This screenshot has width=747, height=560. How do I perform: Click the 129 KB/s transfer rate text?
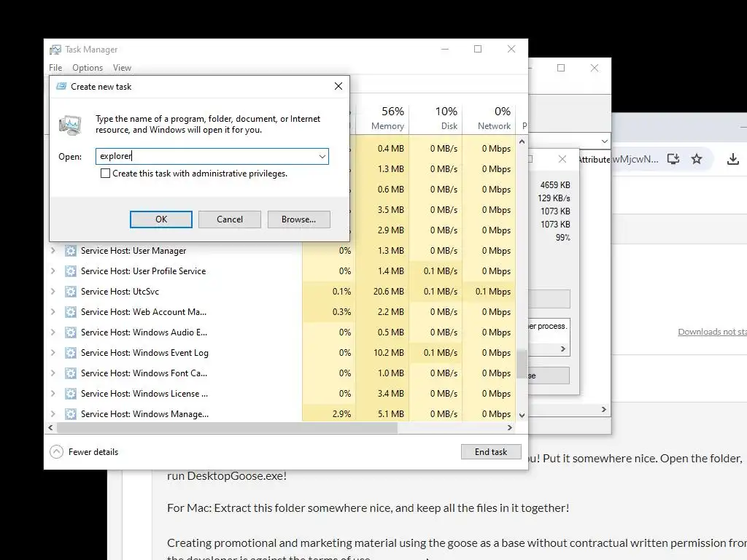click(x=554, y=198)
